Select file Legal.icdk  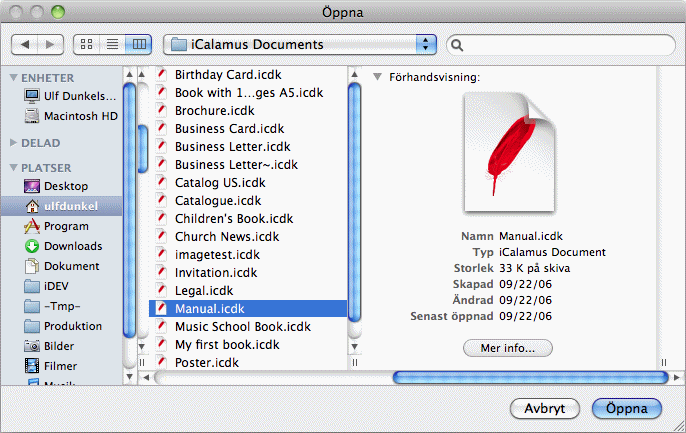click(248, 290)
